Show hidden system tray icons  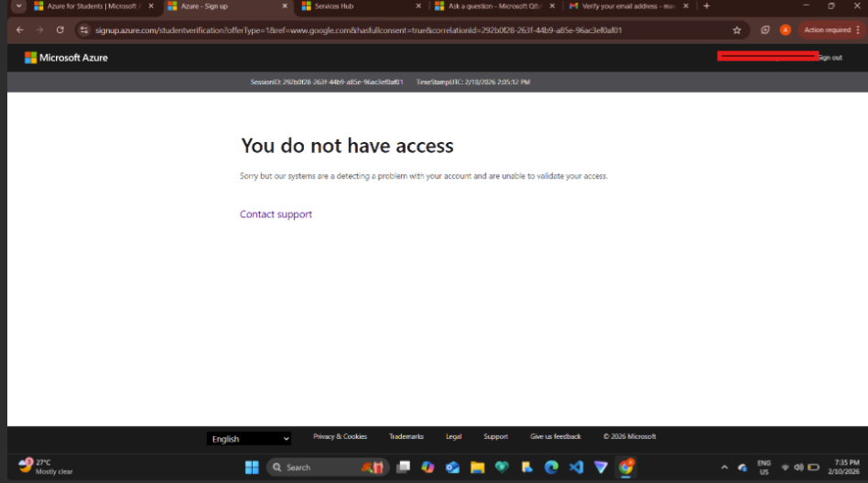724,467
